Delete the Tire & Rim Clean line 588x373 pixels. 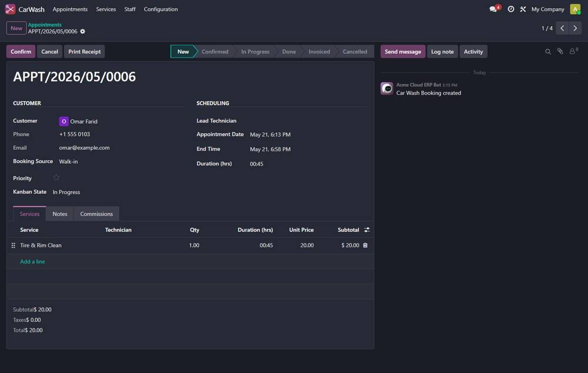(x=365, y=246)
